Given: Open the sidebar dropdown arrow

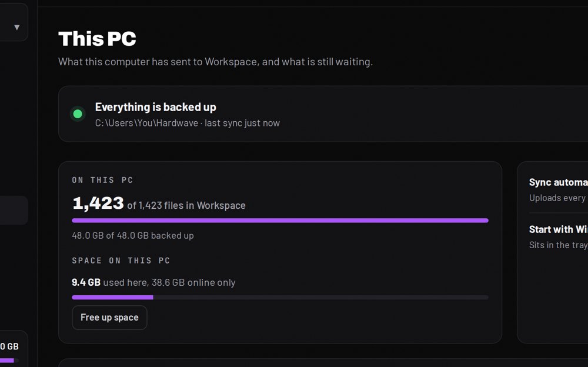Looking at the screenshot, I should pyautogui.click(x=17, y=27).
